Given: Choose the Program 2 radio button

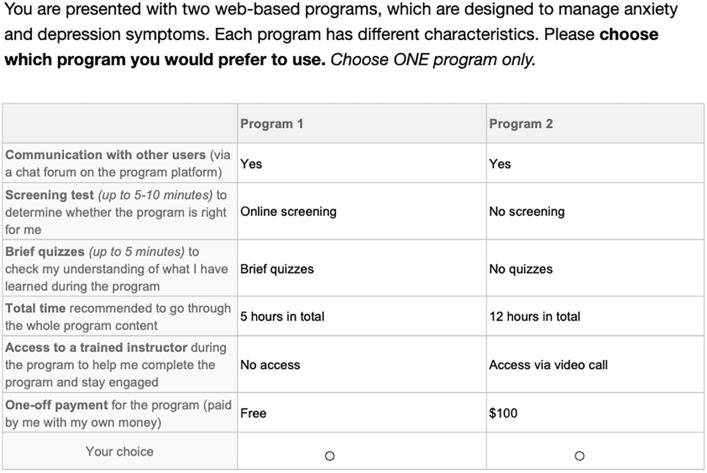Looking at the screenshot, I should coord(579,456).
